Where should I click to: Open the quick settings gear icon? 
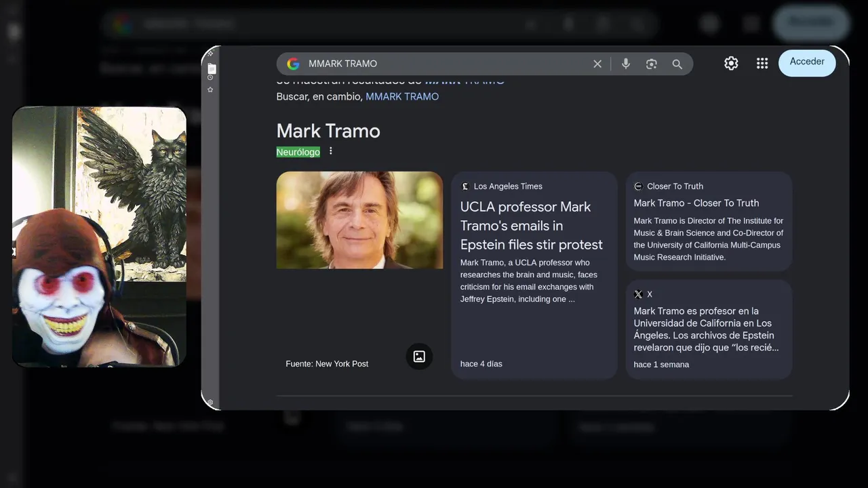731,63
